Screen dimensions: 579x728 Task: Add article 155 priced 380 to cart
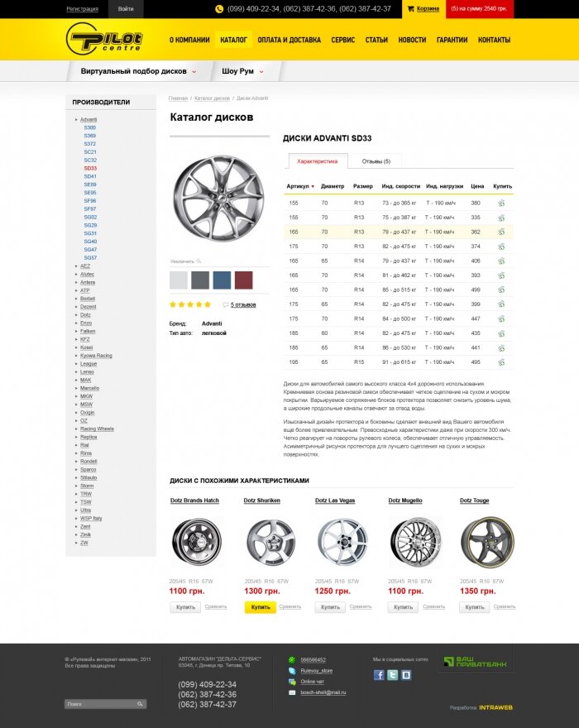(501, 204)
